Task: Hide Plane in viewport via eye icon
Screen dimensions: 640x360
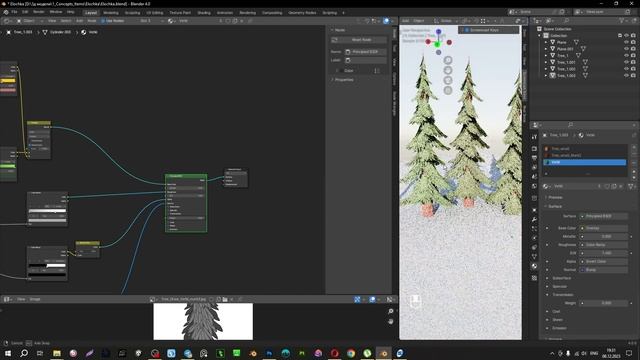Action: click(x=626, y=42)
